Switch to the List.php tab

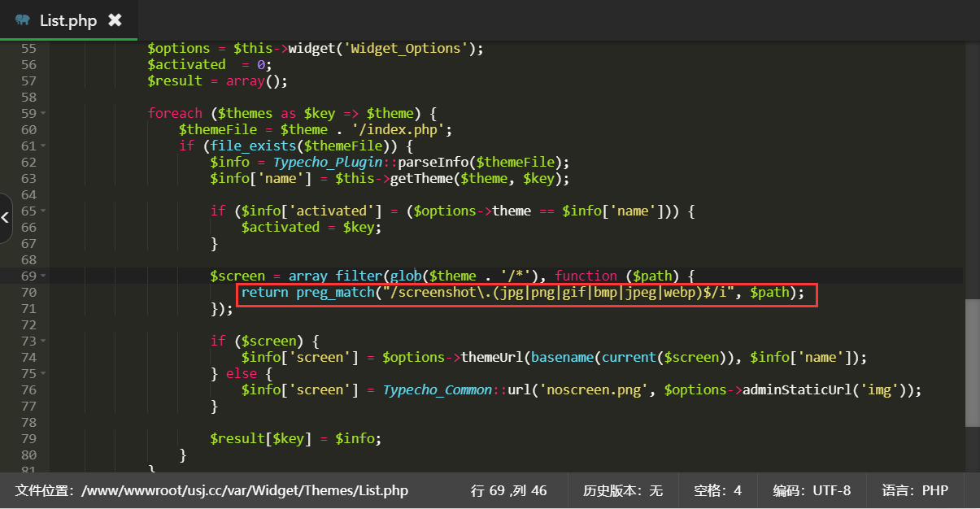click(68, 20)
